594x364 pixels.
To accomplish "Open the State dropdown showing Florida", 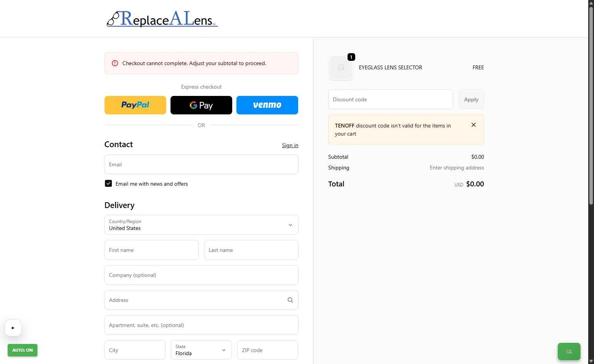I will [x=201, y=350].
